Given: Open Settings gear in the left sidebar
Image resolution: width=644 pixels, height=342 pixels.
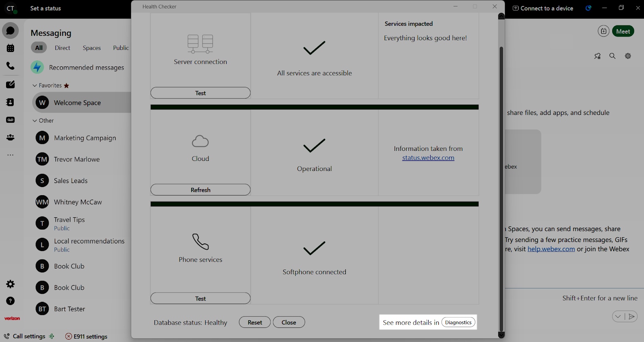Looking at the screenshot, I should (10, 284).
